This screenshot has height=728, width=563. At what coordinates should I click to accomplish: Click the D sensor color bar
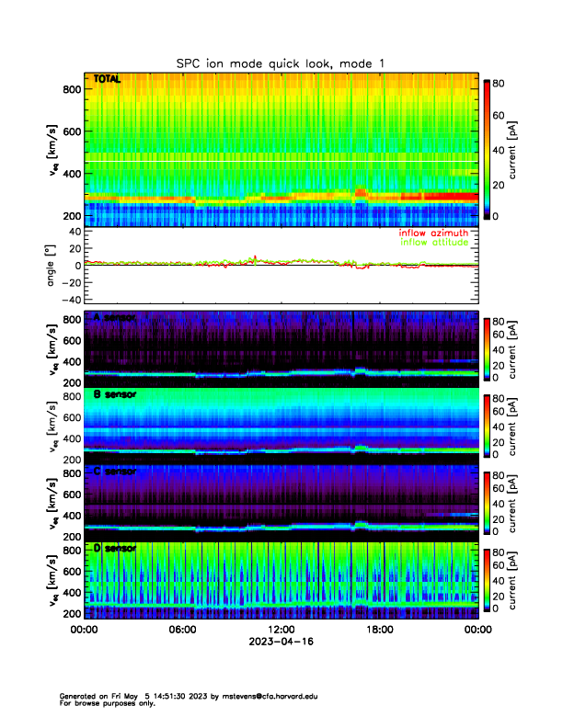point(487,579)
